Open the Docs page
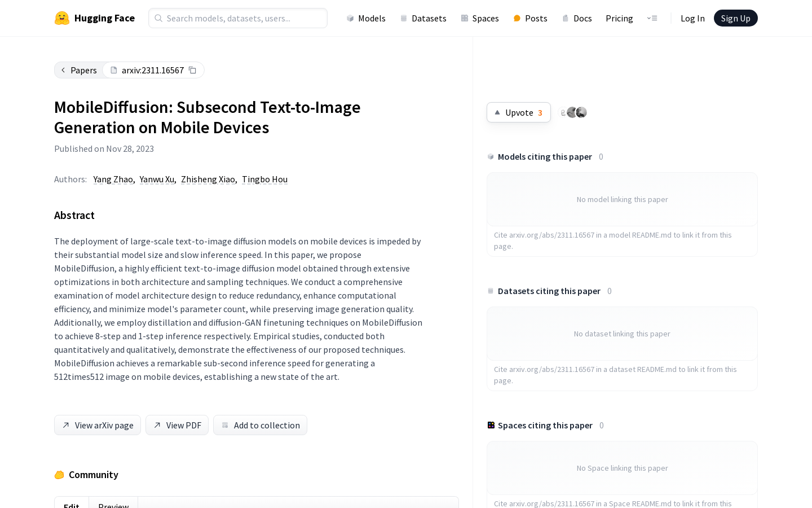The width and height of the screenshot is (812, 508). coord(577,18)
